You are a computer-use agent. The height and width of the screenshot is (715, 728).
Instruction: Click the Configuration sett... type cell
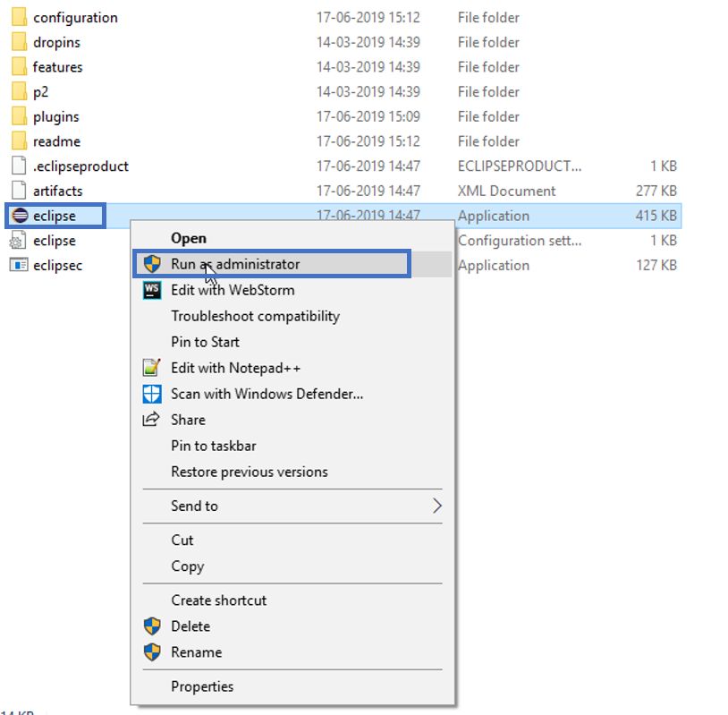point(520,241)
